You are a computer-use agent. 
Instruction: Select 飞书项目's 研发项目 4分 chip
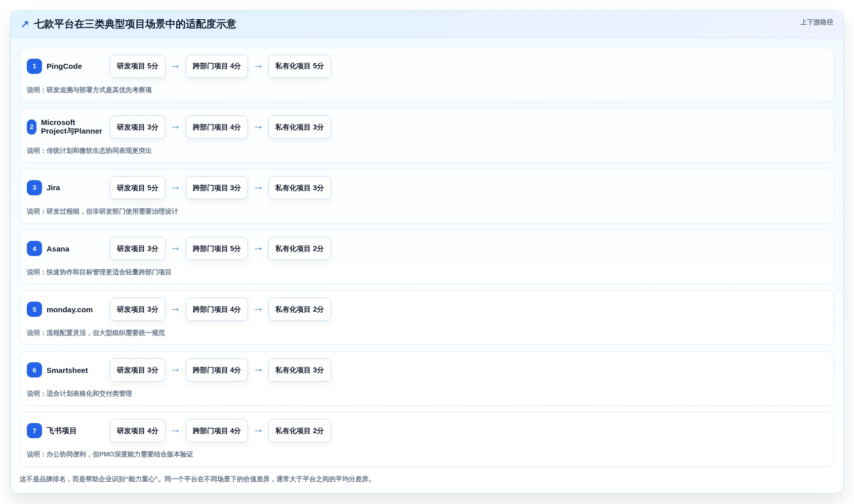tap(138, 431)
